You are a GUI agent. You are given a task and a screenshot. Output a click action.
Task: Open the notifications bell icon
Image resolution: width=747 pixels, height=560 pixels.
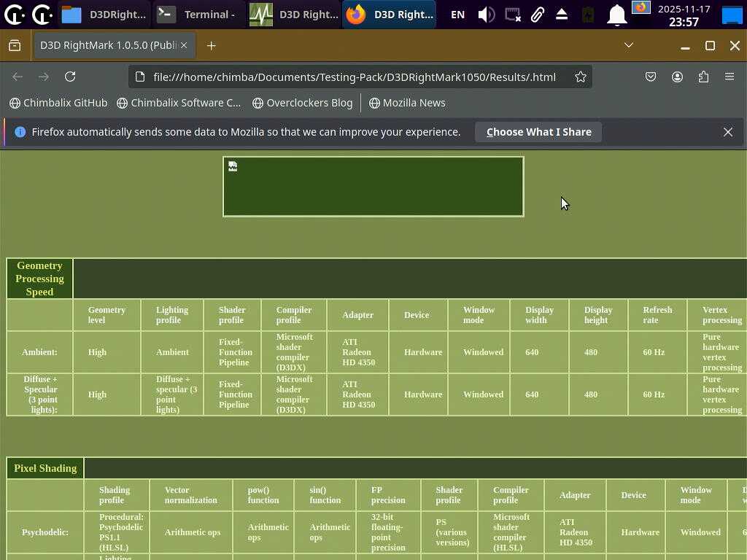tap(616, 15)
